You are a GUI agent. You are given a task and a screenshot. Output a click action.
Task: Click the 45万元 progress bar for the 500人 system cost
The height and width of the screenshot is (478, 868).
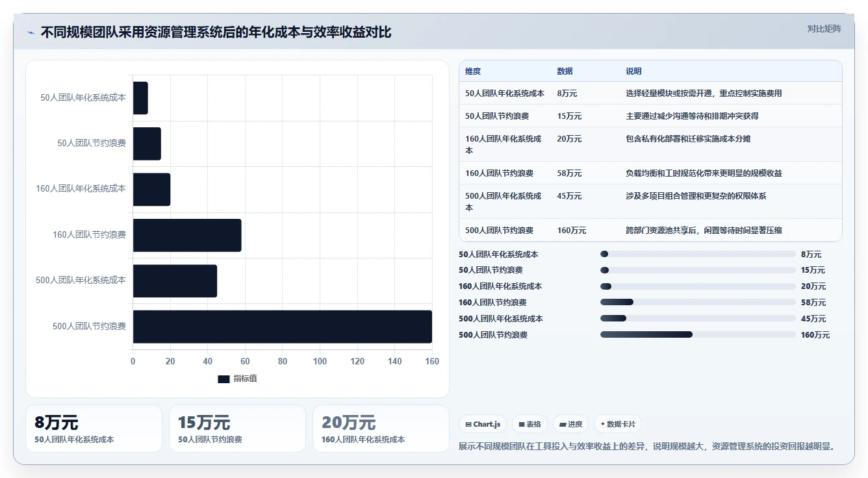pyautogui.click(x=698, y=318)
